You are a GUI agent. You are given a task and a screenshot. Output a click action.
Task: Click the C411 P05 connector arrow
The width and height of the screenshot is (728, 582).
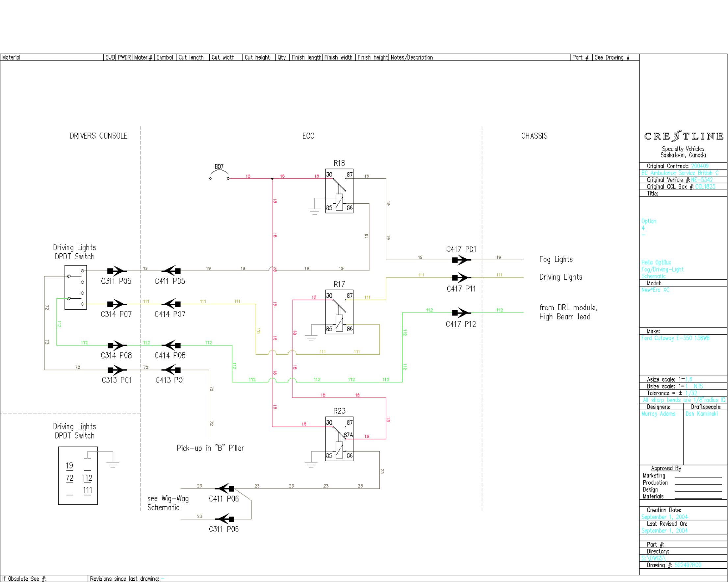coord(171,270)
